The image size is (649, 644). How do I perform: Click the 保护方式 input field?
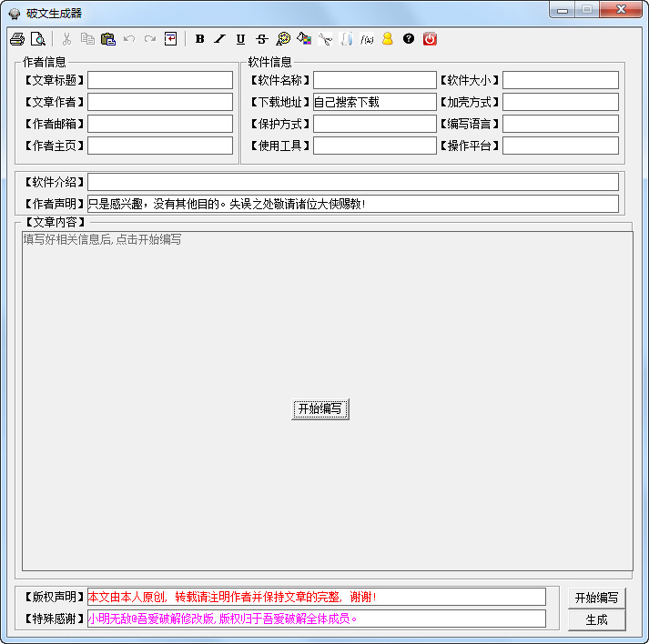(x=375, y=124)
